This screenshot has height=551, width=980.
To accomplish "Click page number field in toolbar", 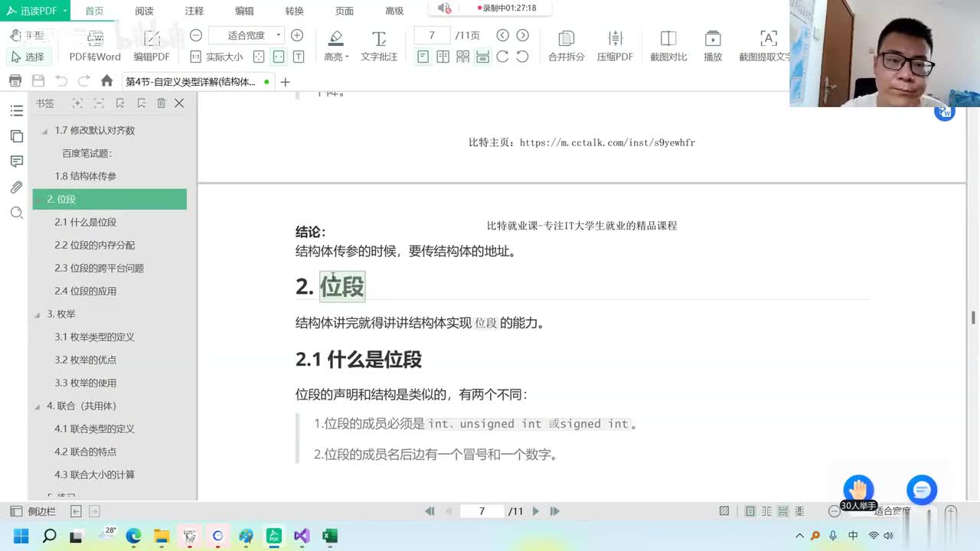I will pyautogui.click(x=432, y=35).
